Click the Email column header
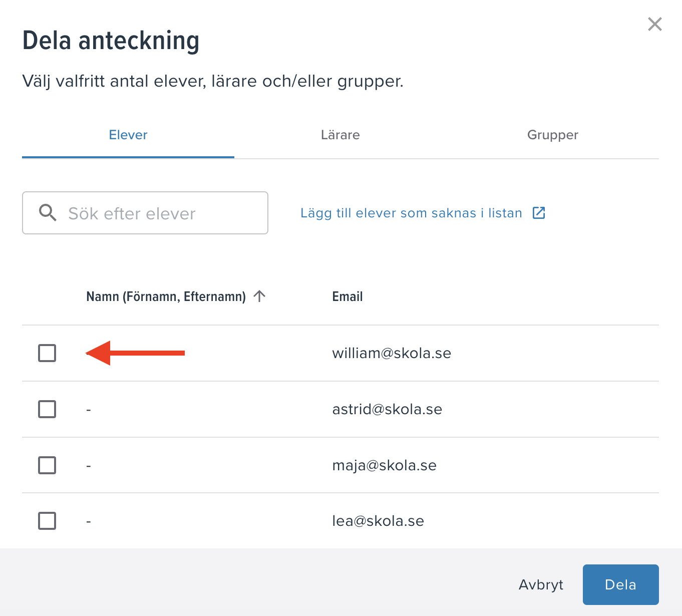The image size is (682, 616). click(348, 296)
